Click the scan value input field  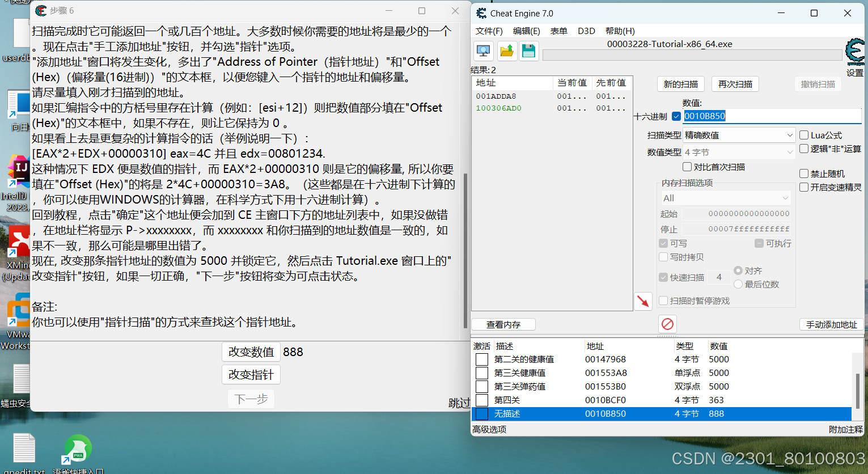772,116
